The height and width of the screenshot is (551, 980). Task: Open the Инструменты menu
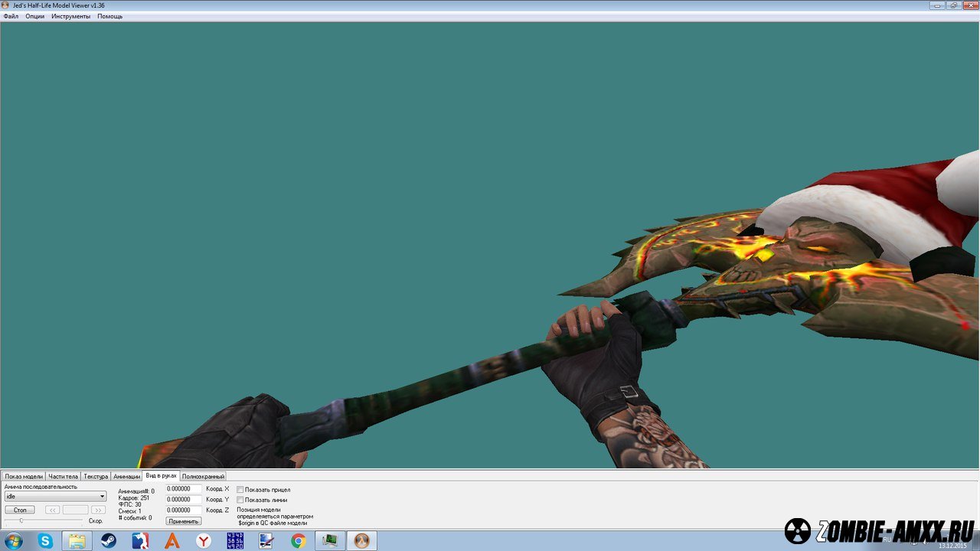click(70, 16)
